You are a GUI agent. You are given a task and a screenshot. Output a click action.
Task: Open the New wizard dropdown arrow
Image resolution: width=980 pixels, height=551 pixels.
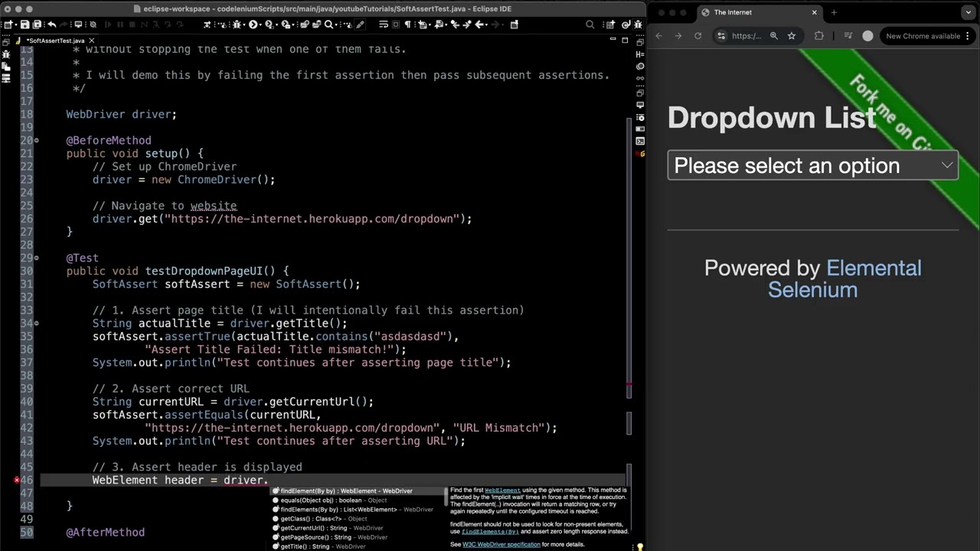tap(15, 24)
